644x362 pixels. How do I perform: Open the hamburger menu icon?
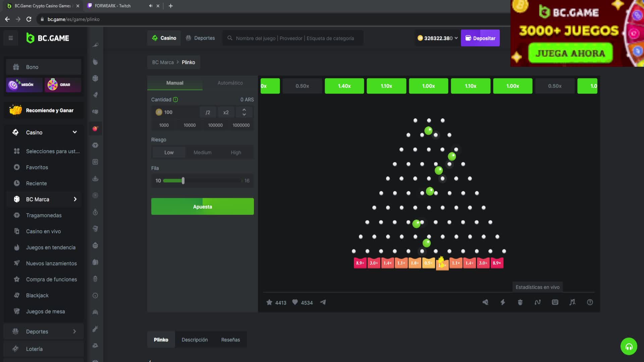[x=11, y=38]
